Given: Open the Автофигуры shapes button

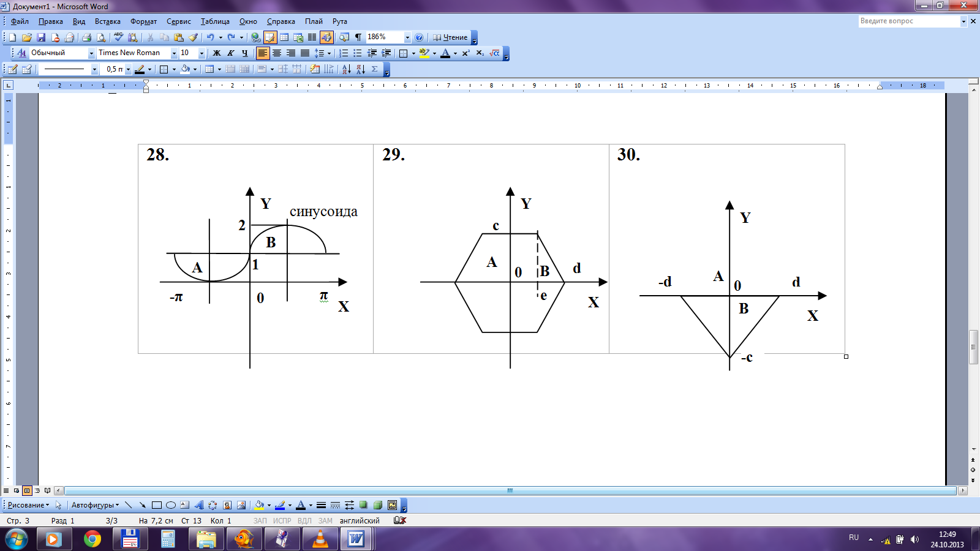Looking at the screenshot, I should coord(95,505).
